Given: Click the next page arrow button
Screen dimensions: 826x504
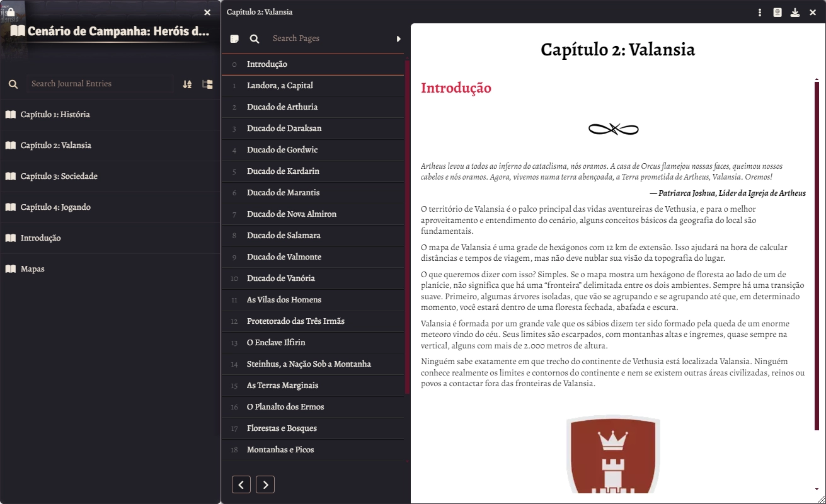Looking at the screenshot, I should pos(265,484).
